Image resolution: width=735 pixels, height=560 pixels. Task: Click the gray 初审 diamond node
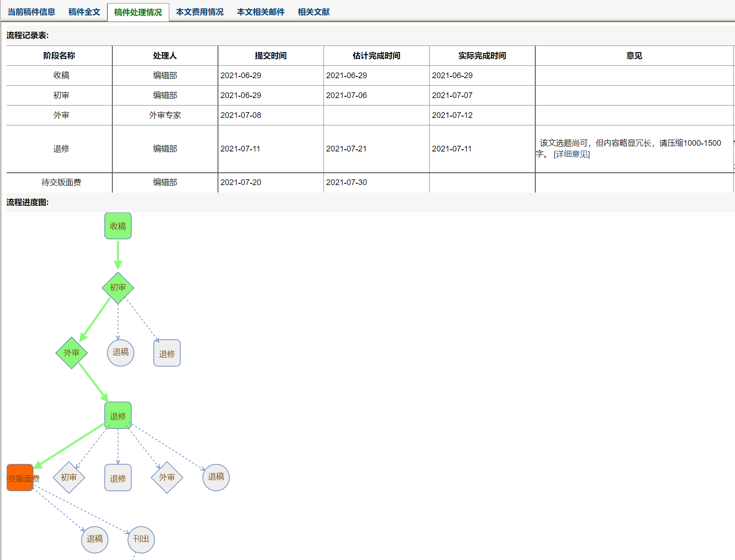(x=69, y=477)
